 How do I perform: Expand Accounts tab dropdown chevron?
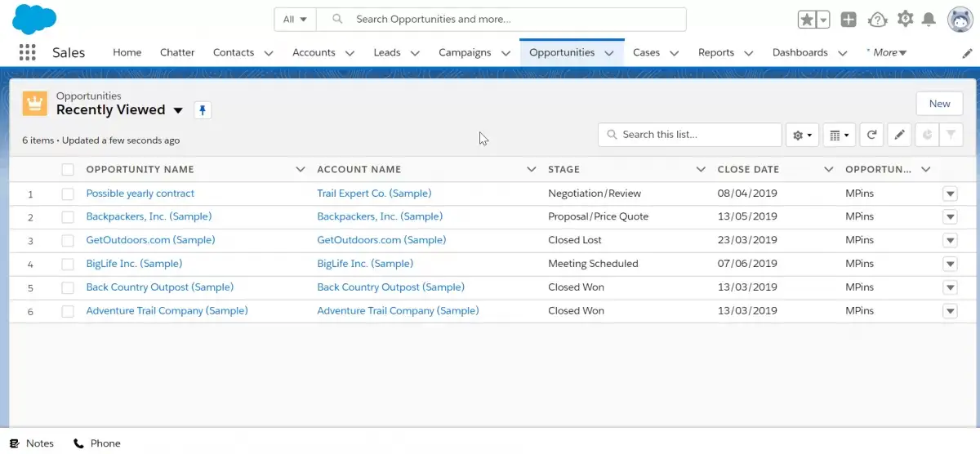[350, 53]
